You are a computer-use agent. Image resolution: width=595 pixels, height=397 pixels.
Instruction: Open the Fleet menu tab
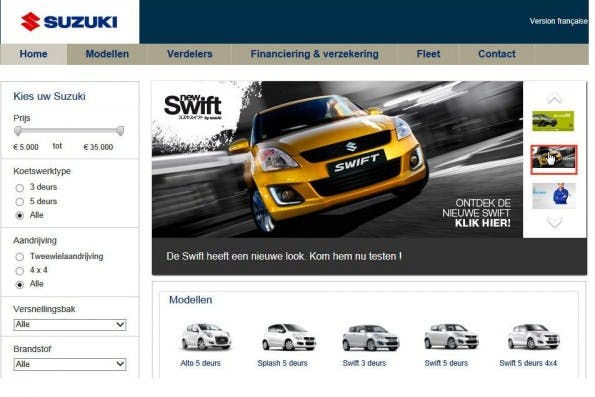point(428,54)
